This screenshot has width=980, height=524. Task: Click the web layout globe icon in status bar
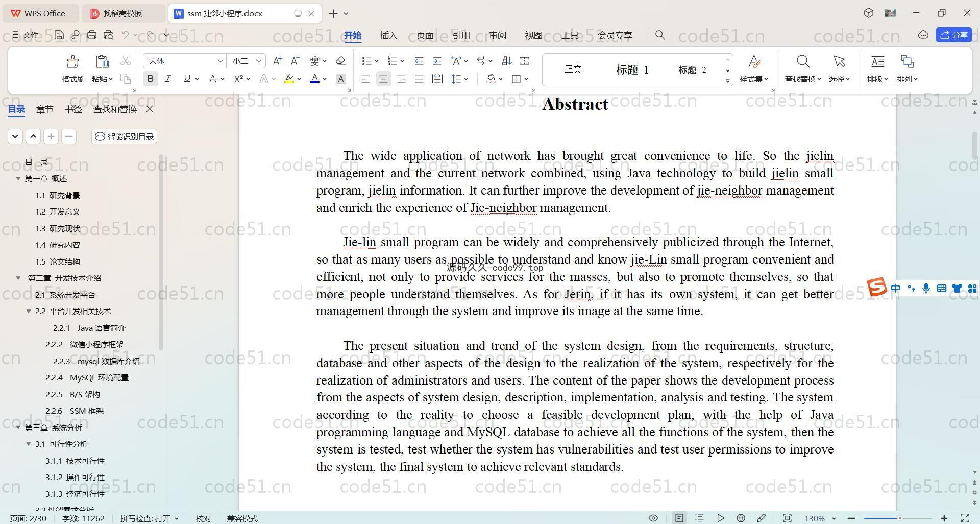[x=741, y=518]
